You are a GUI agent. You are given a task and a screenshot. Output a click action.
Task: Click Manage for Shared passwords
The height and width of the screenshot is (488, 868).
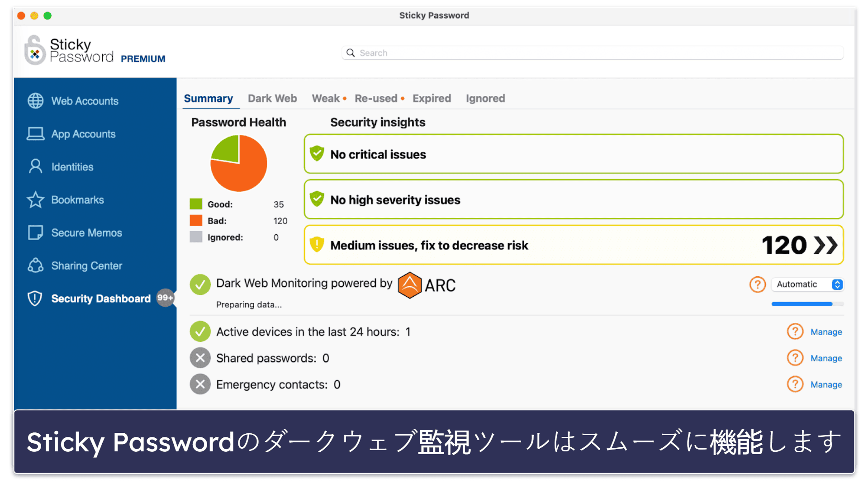click(x=826, y=358)
